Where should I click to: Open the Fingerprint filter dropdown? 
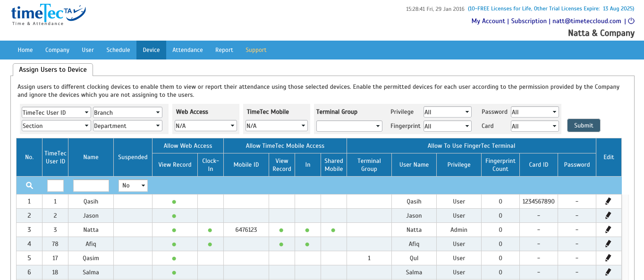point(448,126)
